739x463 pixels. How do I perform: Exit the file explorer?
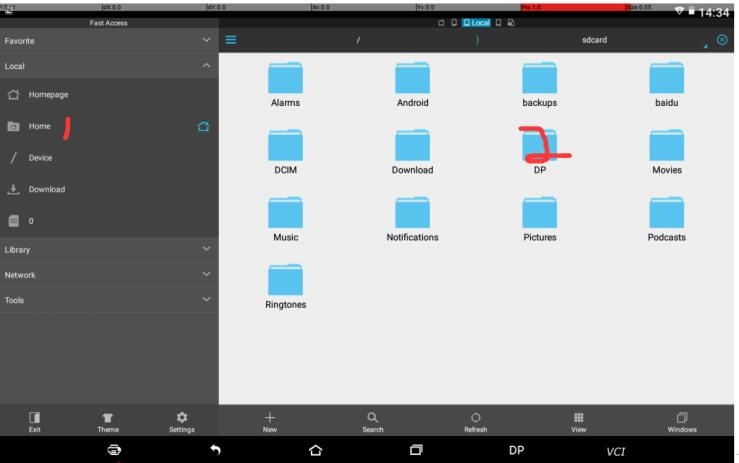pos(35,421)
